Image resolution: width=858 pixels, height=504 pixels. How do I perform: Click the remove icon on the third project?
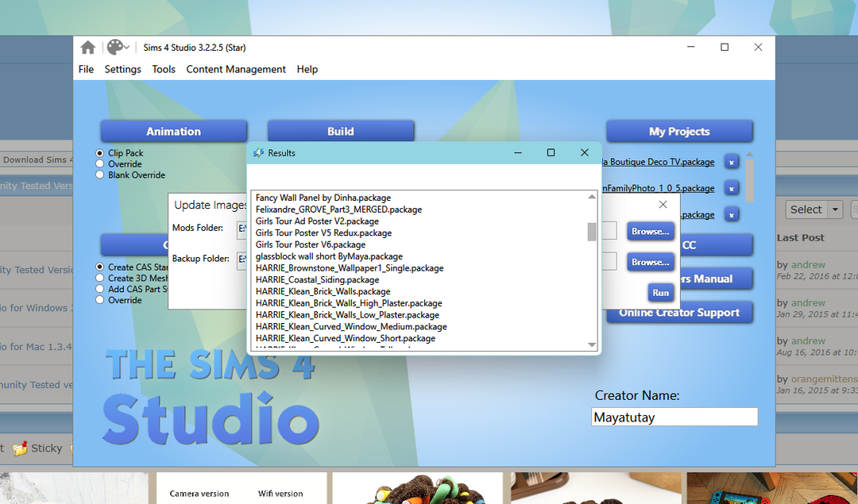732,214
